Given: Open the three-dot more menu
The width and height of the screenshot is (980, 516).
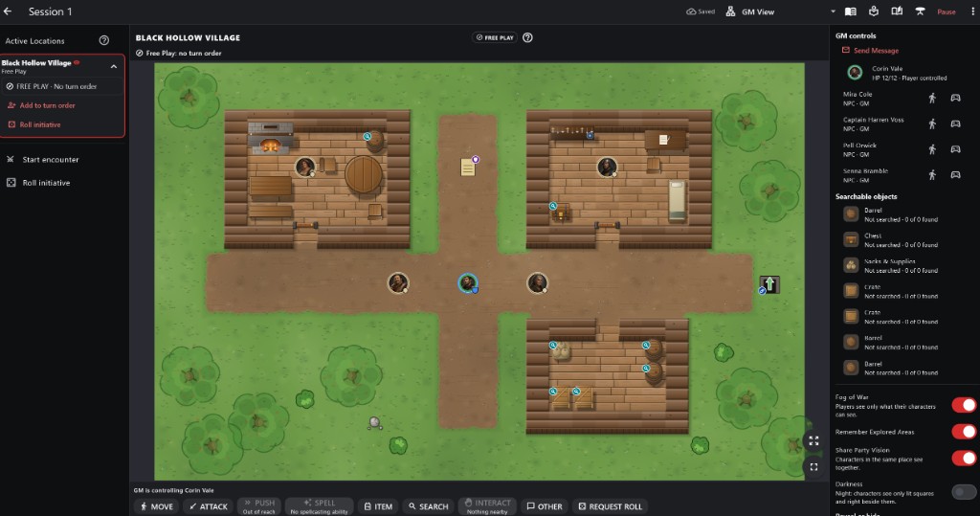Looking at the screenshot, I should point(972,11).
